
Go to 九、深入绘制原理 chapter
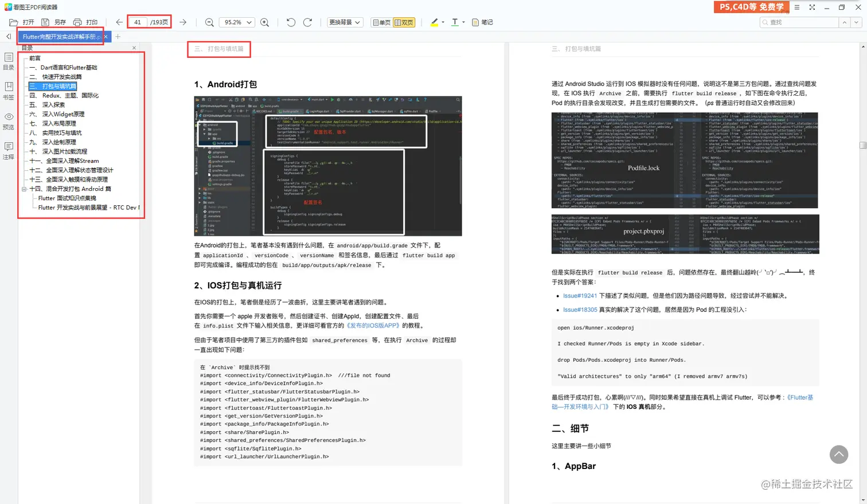pos(52,142)
